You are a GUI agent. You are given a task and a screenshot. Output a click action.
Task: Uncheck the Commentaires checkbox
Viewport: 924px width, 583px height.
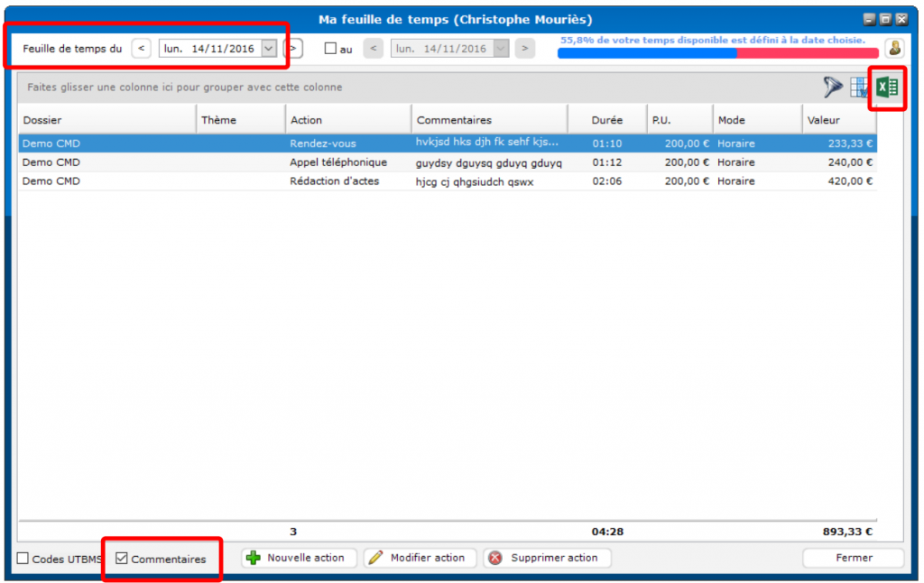pos(123,559)
